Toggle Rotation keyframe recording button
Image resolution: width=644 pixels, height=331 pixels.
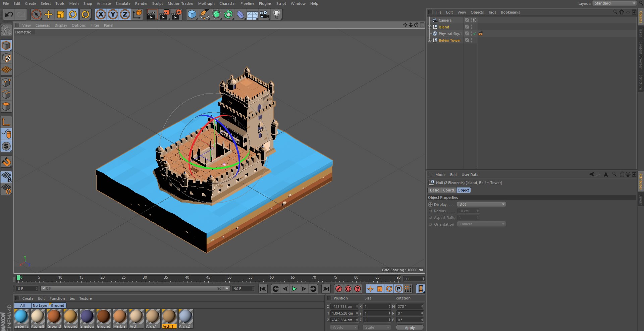389,289
